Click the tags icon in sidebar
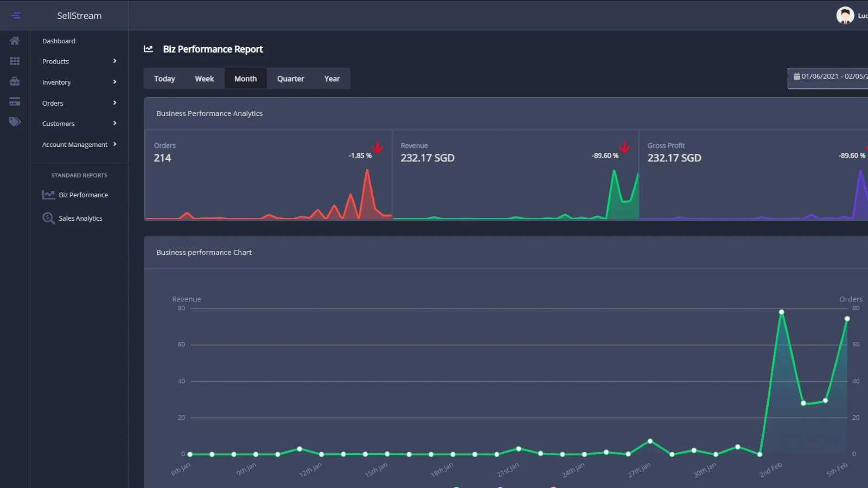The width and height of the screenshot is (868, 488). tap(15, 122)
